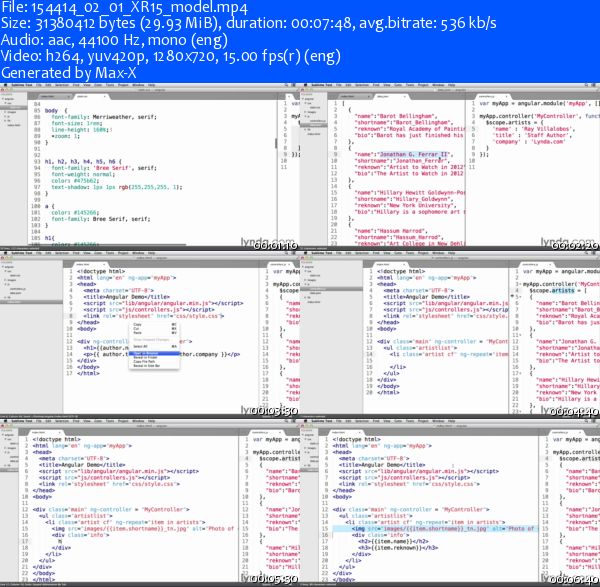This screenshot has width=600, height=587.
Task: Click the '<h2>{{item.name}}</h2>' line
Action: coord(393,541)
